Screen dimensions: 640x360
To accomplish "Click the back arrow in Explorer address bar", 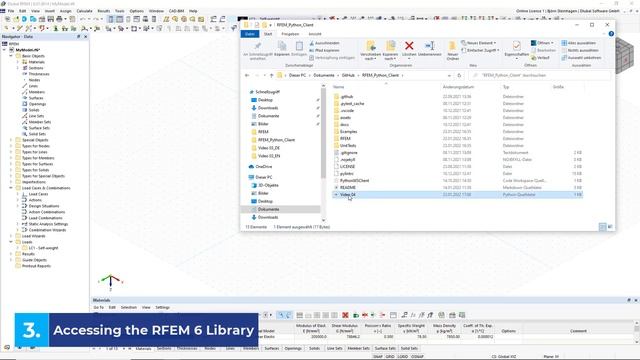I will 247,76.
